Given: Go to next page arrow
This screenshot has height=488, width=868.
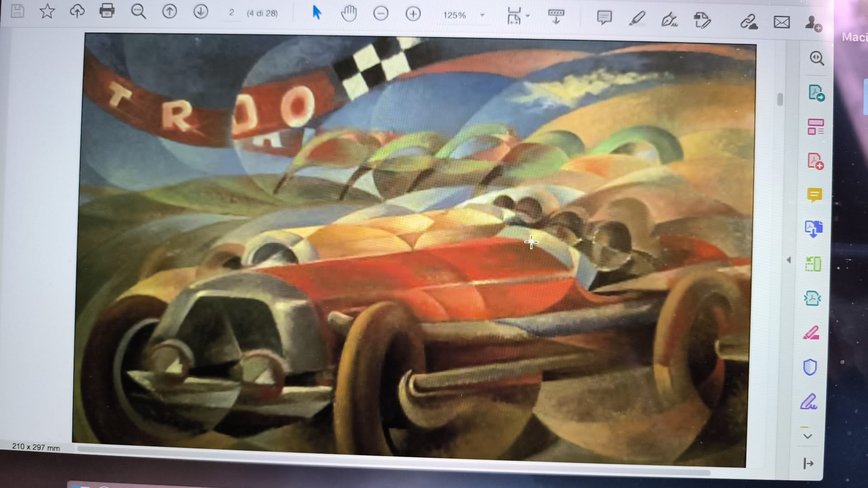Looking at the screenshot, I should click(201, 11).
